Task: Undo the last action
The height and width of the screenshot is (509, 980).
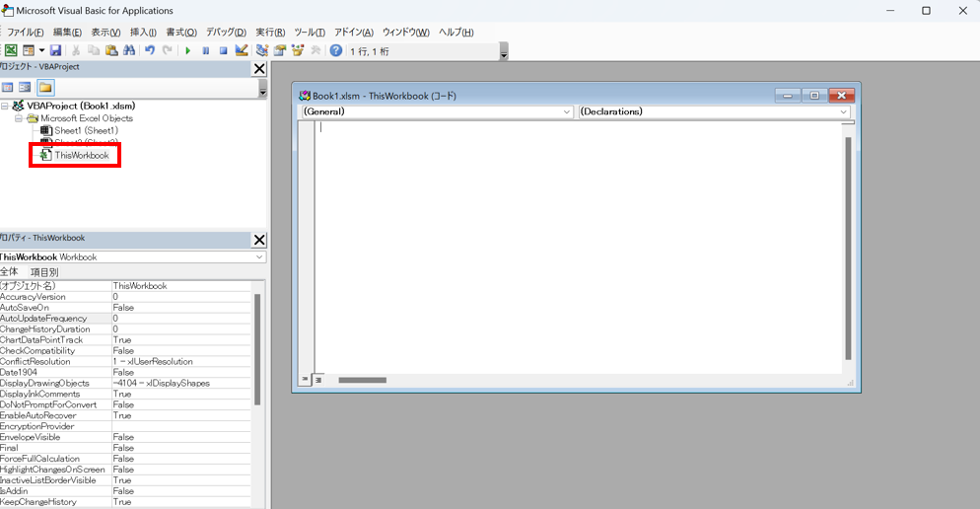Action: pos(150,50)
